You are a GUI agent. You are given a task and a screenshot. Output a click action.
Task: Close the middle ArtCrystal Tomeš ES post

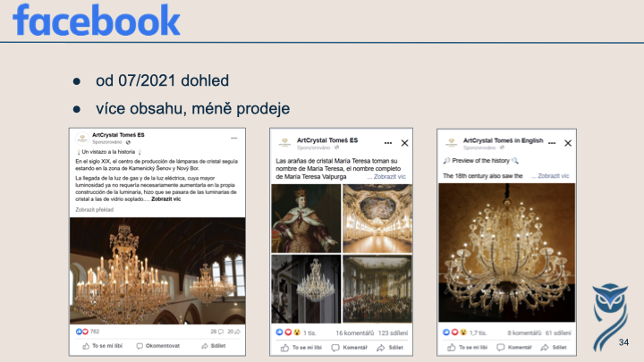(x=404, y=143)
